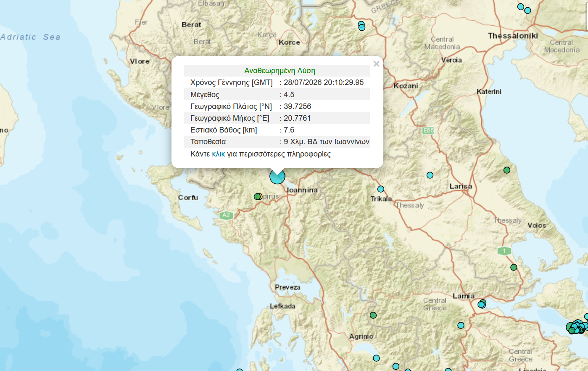
Task: Open the 'κλικ' link for more information
Action: 218,154
